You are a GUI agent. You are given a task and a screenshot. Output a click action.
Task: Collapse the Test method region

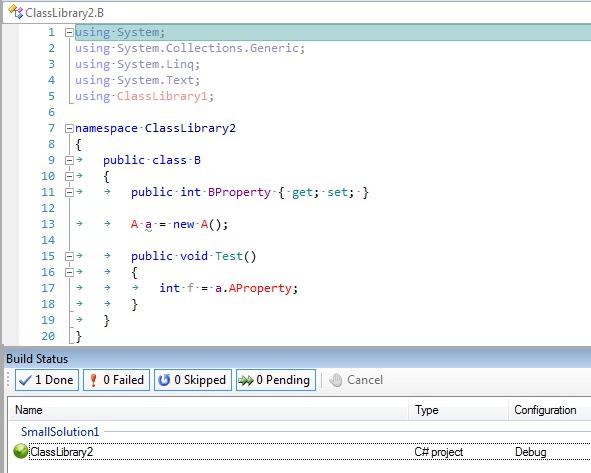click(x=69, y=257)
